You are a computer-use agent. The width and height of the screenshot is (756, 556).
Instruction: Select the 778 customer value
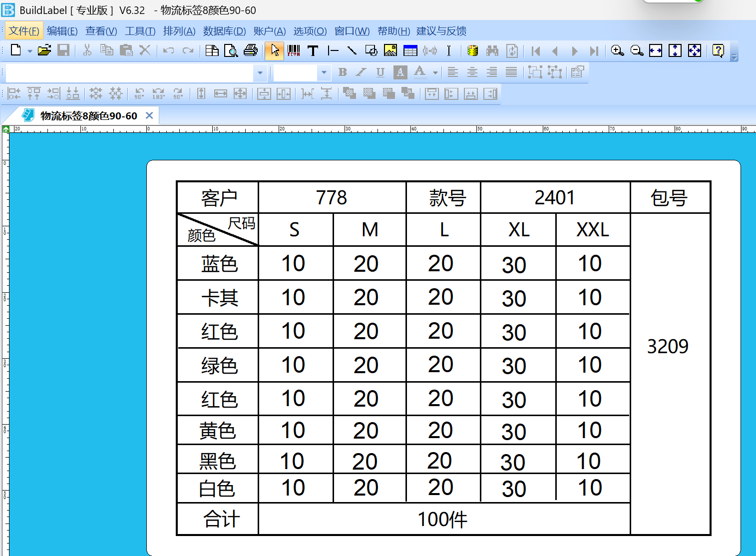tap(332, 198)
